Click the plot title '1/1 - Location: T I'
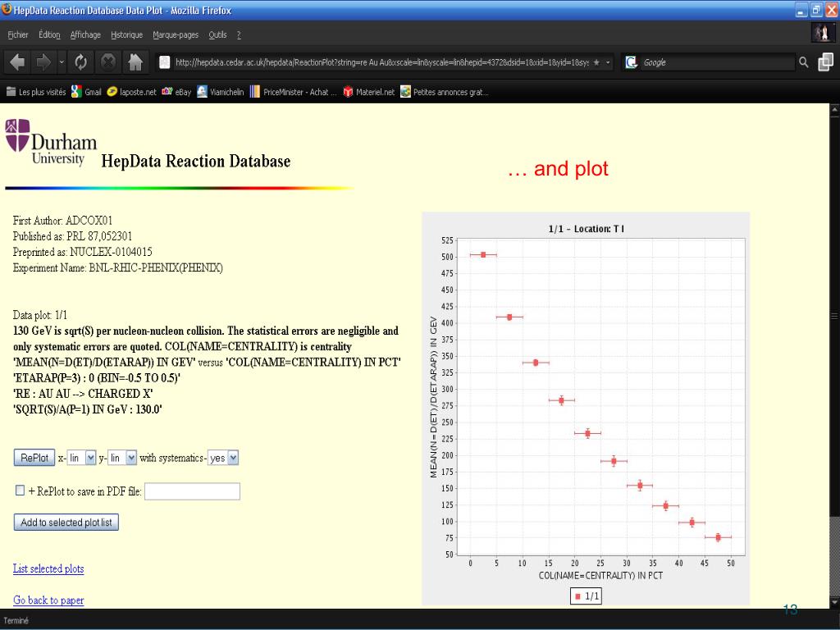The width and height of the screenshot is (840, 630). pyautogui.click(x=586, y=229)
